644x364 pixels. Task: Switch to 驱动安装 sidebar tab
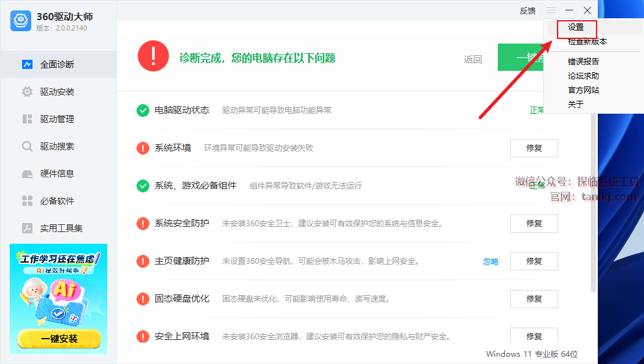coord(58,92)
